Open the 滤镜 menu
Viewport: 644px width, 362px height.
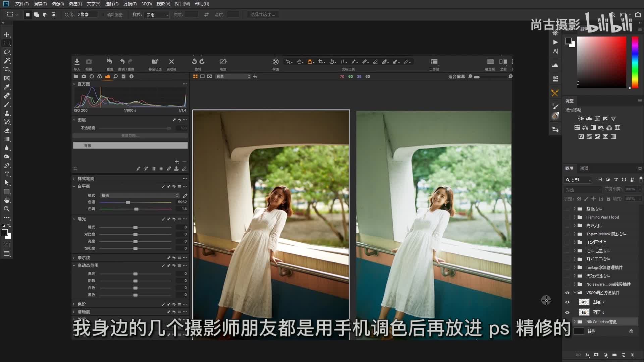pos(130,4)
